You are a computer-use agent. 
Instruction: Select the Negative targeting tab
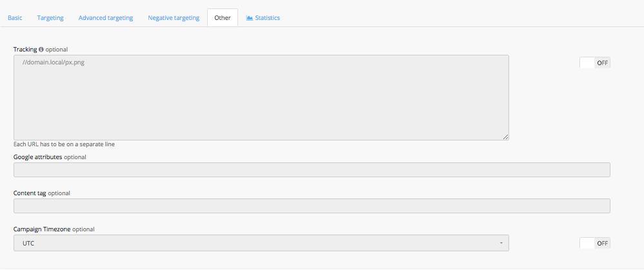click(174, 18)
